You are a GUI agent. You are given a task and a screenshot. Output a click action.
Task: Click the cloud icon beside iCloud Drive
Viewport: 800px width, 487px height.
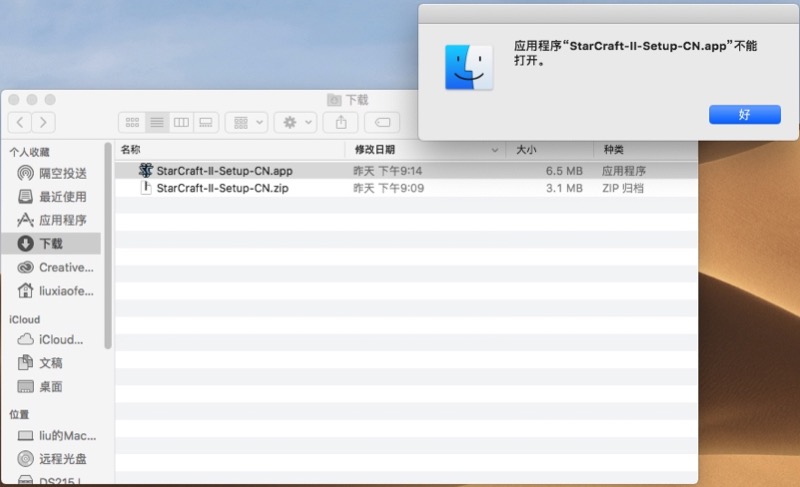pos(26,339)
